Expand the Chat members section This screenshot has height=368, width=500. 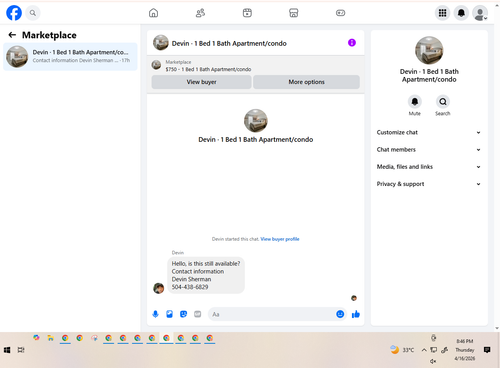[429, 149]
